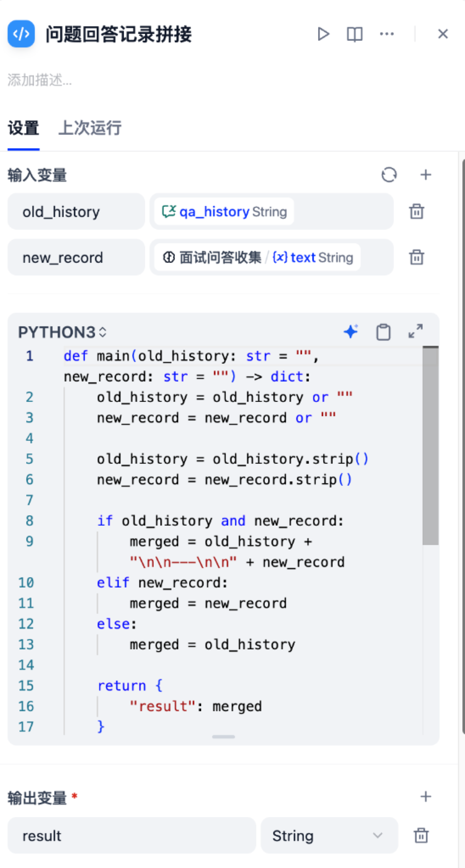
Task: Click the 'return {' code line
Action: coord(130,686)
